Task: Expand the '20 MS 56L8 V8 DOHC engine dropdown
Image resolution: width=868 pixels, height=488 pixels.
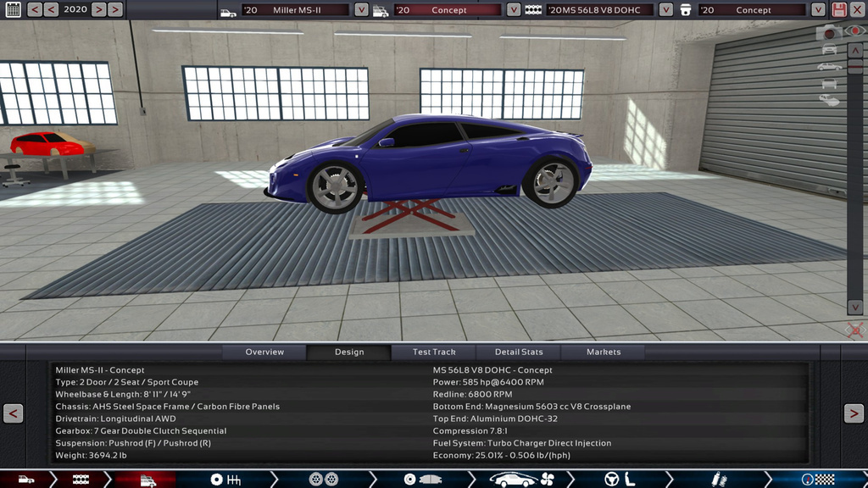Action: click(x=665, y=9)
